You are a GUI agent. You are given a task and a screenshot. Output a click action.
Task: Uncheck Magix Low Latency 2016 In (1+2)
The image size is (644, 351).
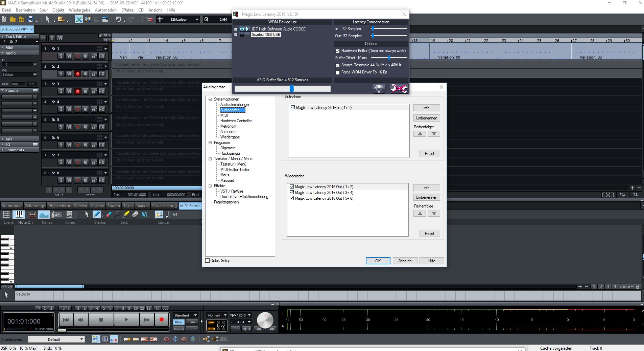[x=293, y=107]
